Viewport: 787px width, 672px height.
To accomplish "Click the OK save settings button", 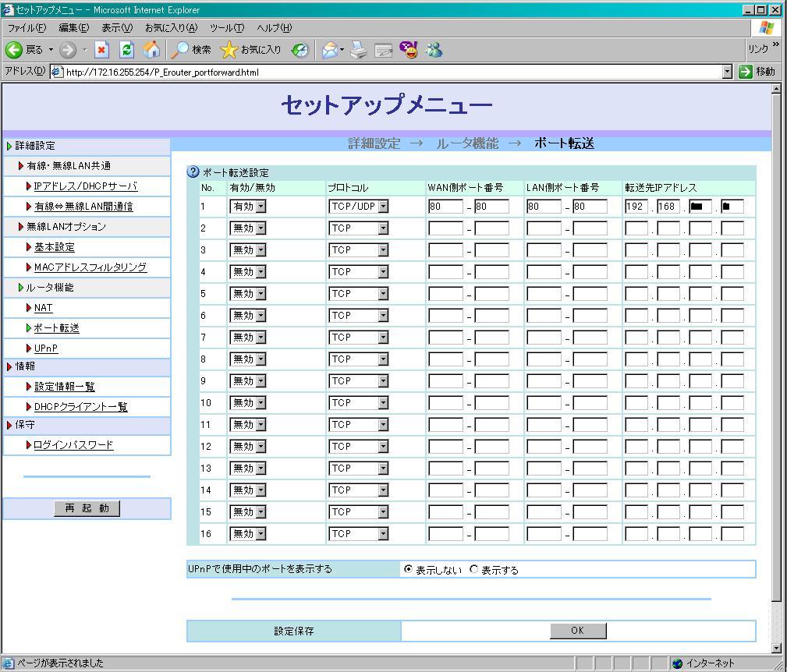I will click(x=578, y=631).
